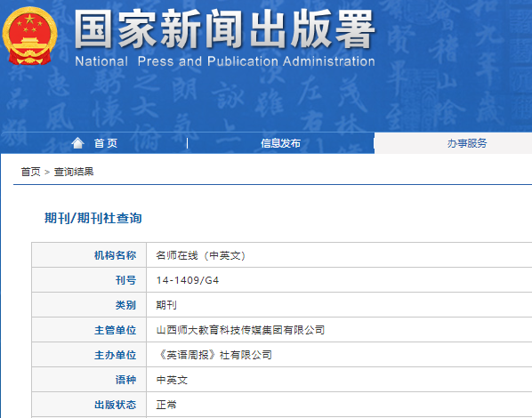
Task: Click the 期刊/期刊社查询 heading
Action: click(93, 218)
